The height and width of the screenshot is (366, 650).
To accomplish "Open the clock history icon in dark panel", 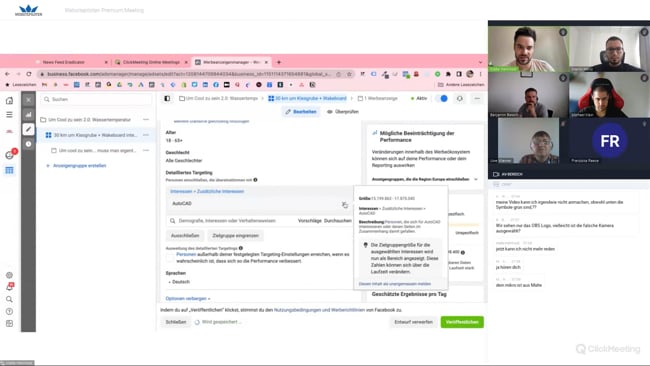I will tap(28, 144).
